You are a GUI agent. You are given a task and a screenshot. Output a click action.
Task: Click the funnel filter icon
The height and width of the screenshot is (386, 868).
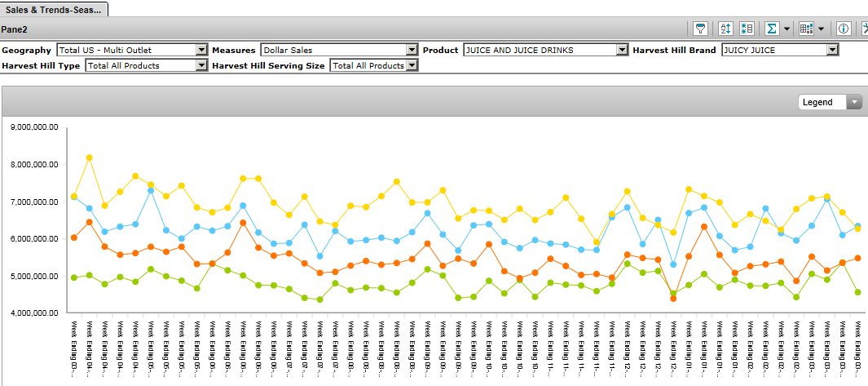[x=700, y=29]
